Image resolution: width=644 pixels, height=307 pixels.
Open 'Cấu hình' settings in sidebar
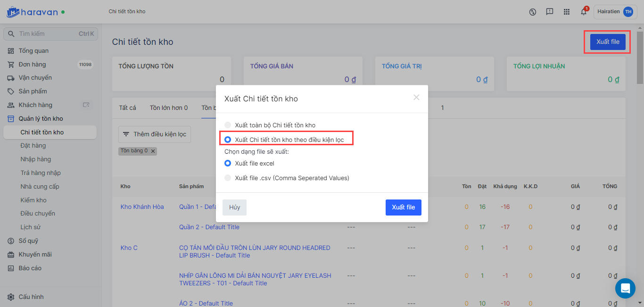tap(31, 297)
